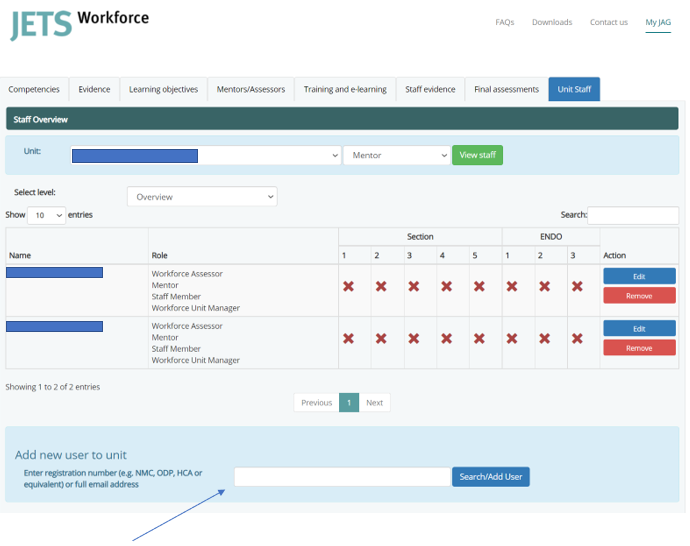Focus the registration number input field

[x=342, y=477]
